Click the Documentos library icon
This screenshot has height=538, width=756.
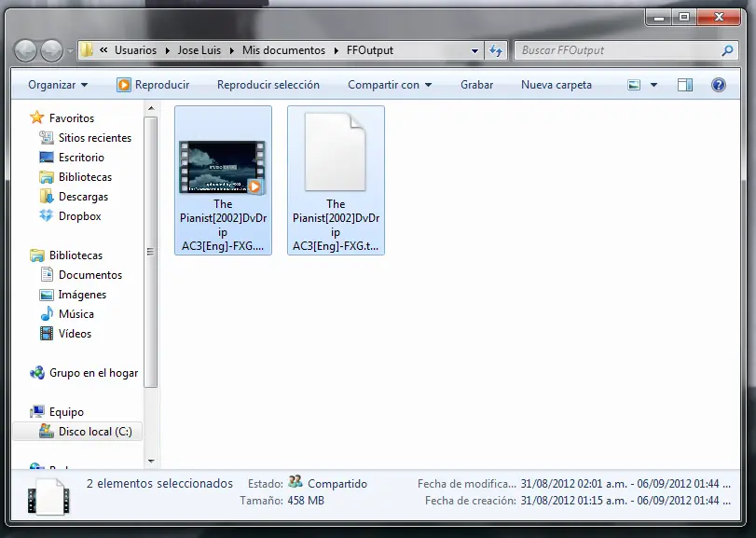pos(47,274)
